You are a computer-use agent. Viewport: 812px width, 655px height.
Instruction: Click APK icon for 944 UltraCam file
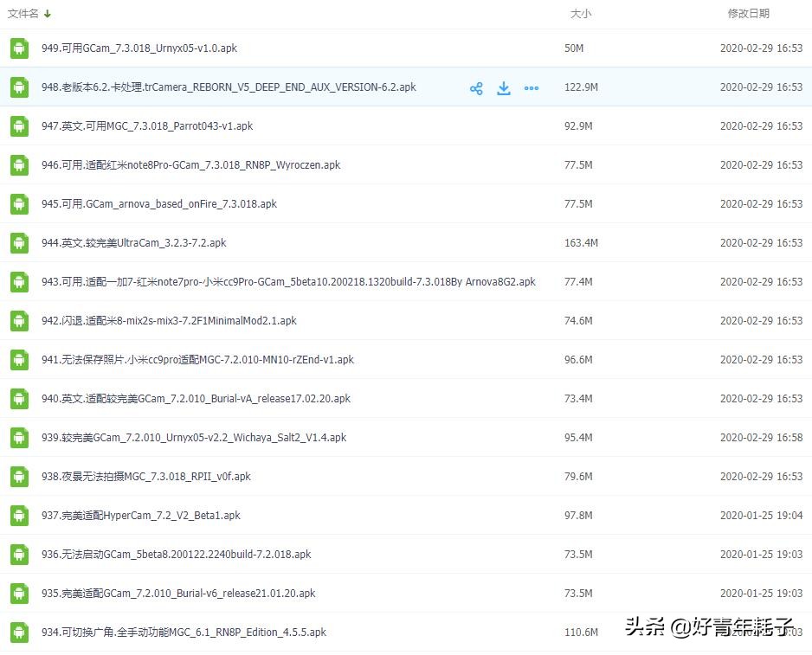(x=20, y=243)
